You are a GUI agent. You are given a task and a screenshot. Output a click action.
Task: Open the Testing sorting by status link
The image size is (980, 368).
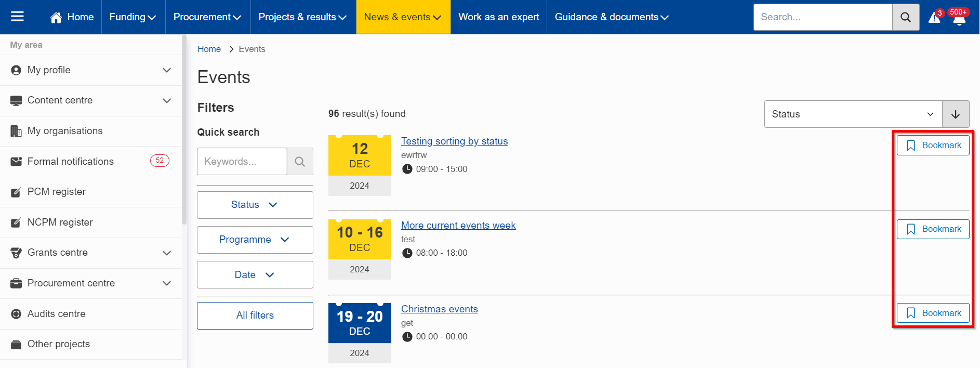click(455, 141)
